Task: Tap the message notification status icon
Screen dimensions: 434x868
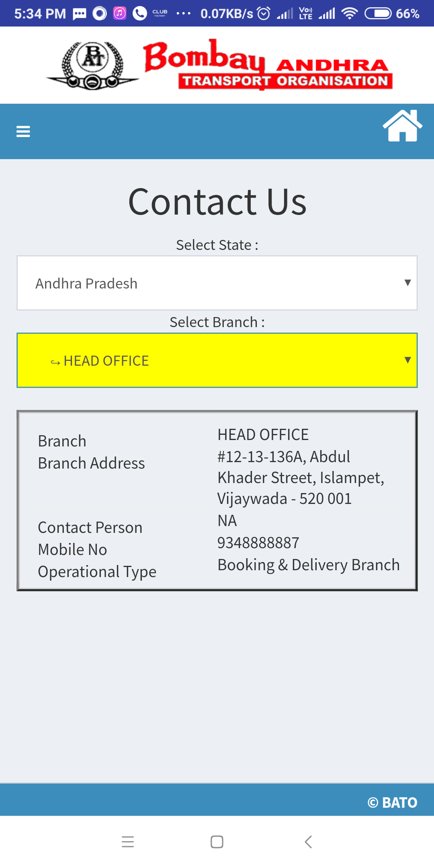Action: (80, 14)
